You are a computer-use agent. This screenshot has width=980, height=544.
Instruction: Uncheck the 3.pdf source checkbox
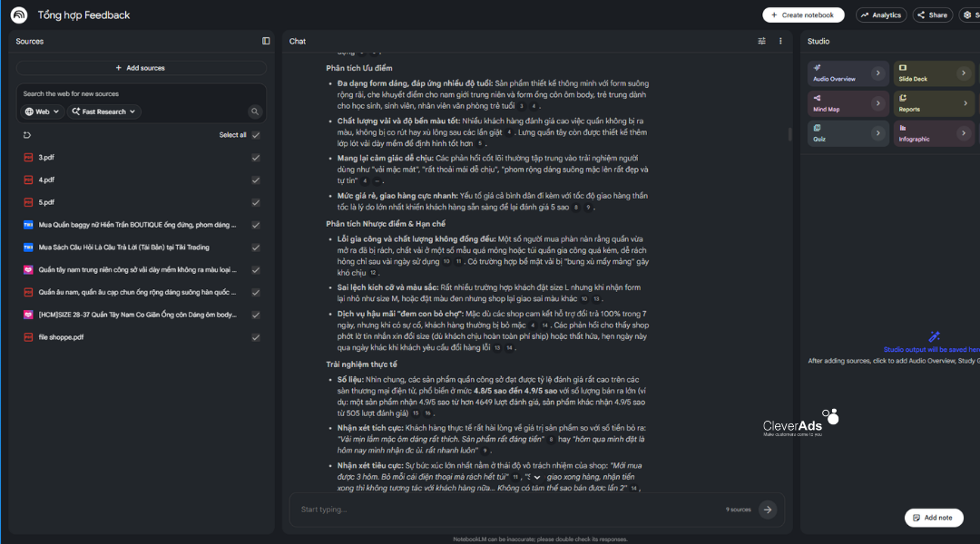pyautogui.click(x=256, y=158)
